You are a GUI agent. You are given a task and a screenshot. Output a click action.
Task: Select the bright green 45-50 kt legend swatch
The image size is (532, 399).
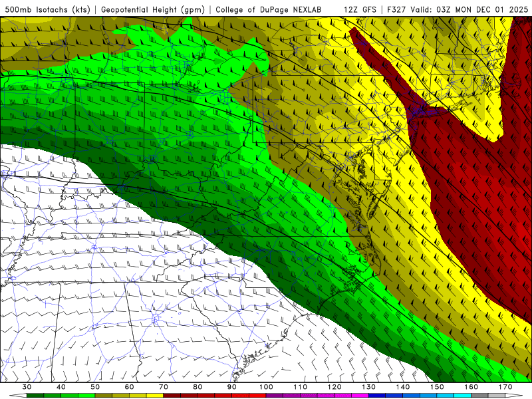click(86, 396)
